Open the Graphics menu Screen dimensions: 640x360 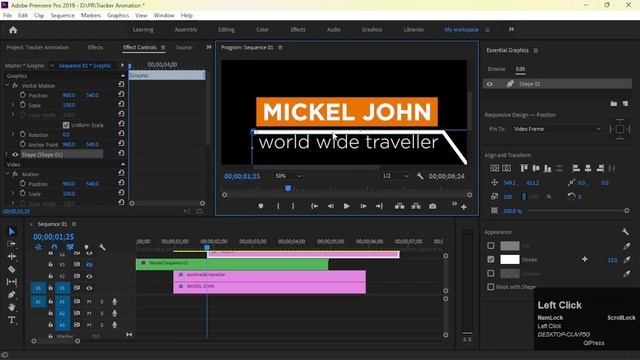pos(118,16)
